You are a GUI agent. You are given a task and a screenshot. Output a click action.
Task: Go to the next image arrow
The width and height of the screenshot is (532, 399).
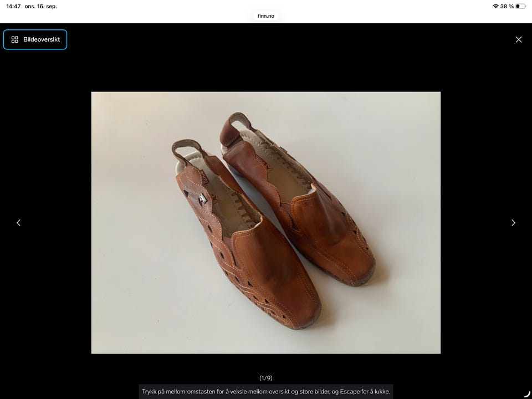[513, 223]
